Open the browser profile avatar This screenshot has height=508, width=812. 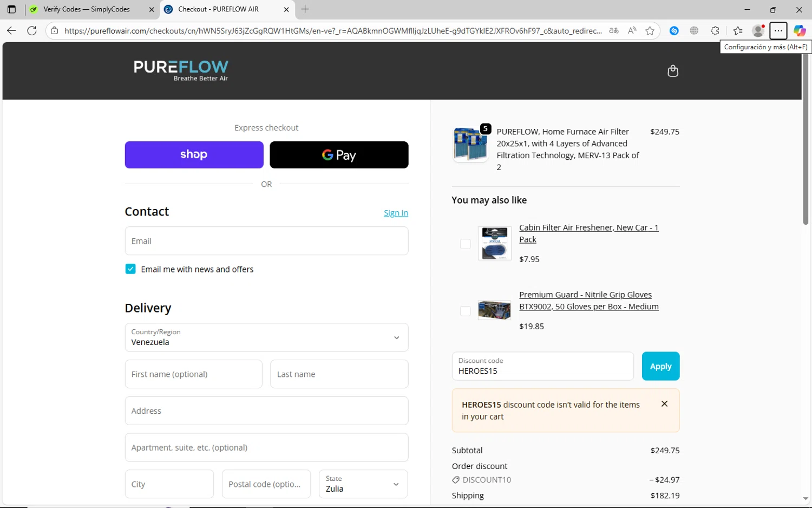click(758, 31)
